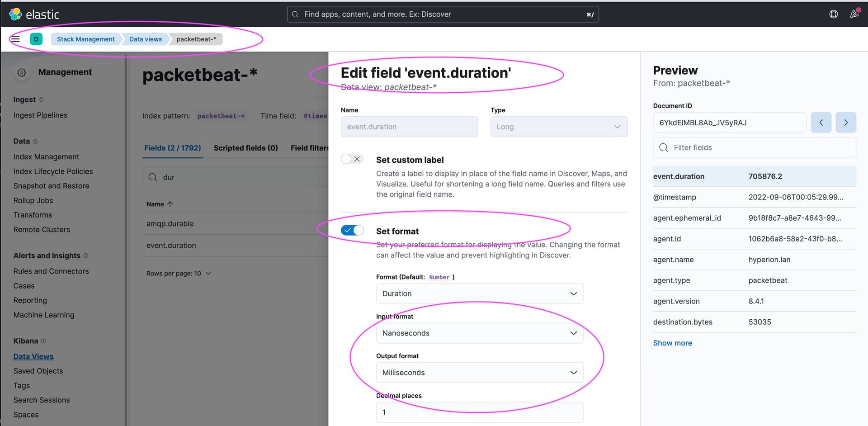The height and width of the screenshot is (426, 868).
Task: Click the Management gear icon
Action: 22,72
